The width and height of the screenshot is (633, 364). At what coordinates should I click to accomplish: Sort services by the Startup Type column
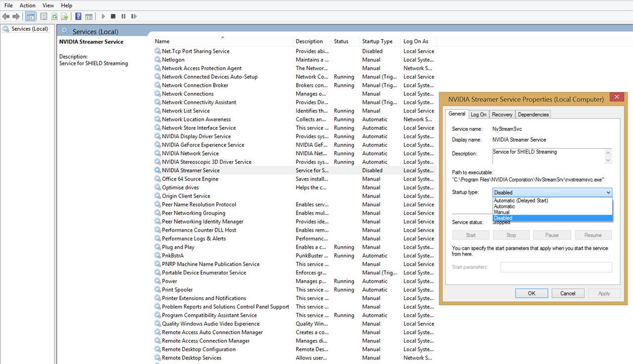(377, 41)
